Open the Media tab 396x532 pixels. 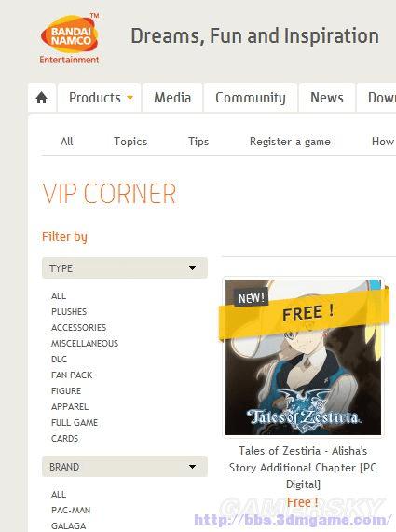(172, 98)
